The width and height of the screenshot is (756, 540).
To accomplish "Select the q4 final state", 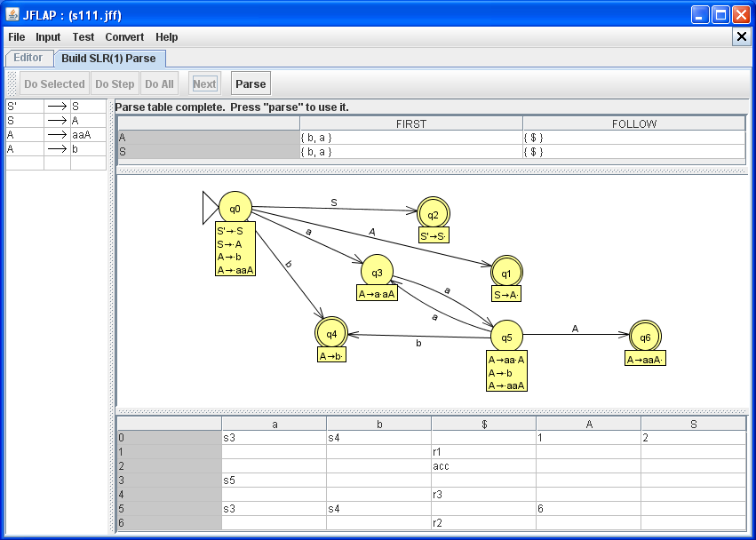I will coord(331,334).
